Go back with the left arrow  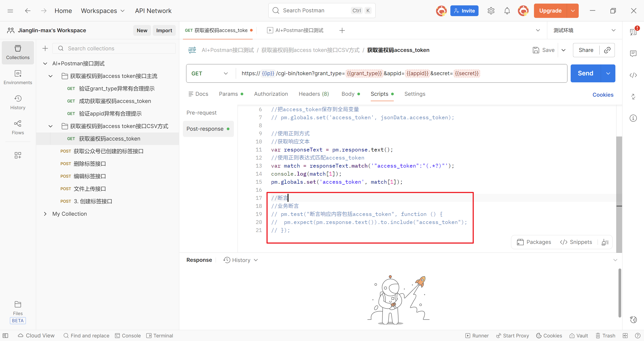coord(28,11)
